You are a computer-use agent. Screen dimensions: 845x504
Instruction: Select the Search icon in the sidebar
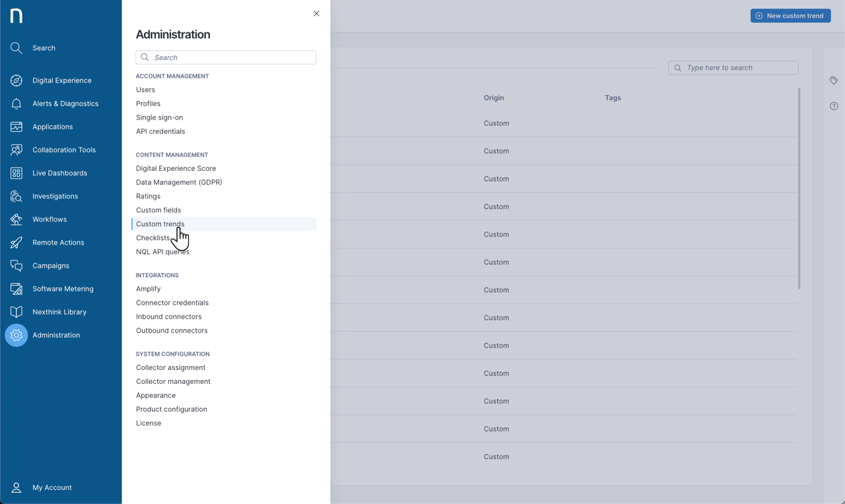pyautogui.click(x=16, y=47)
